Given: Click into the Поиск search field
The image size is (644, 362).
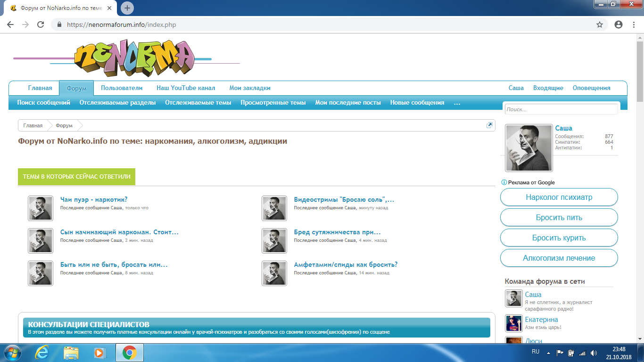Looking at the screenshot, I should 561,109.
